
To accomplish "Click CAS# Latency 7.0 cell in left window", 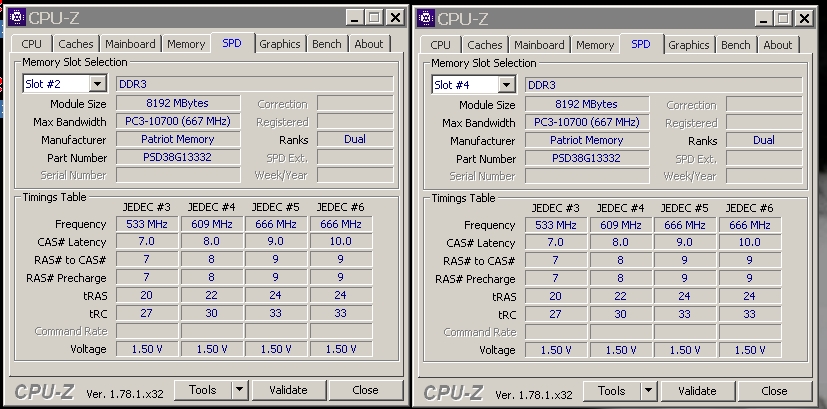I will [x=147, y=242].
